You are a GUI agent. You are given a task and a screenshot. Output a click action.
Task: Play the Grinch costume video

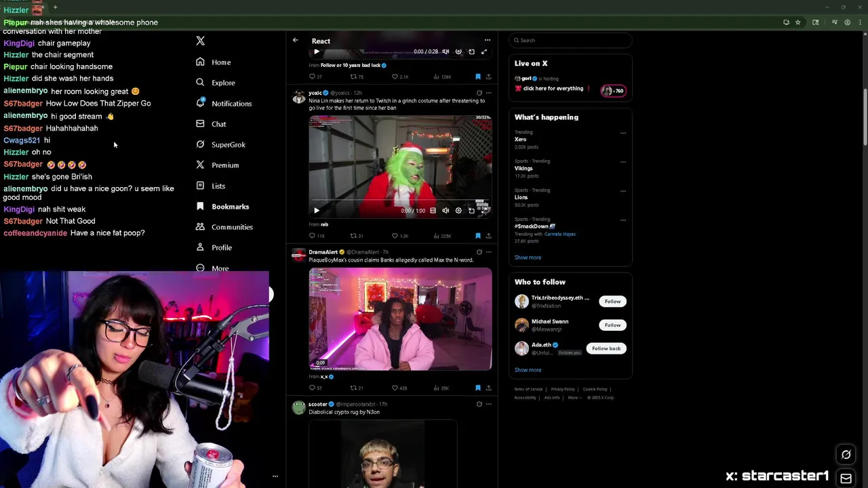click(x=316, y=211)
